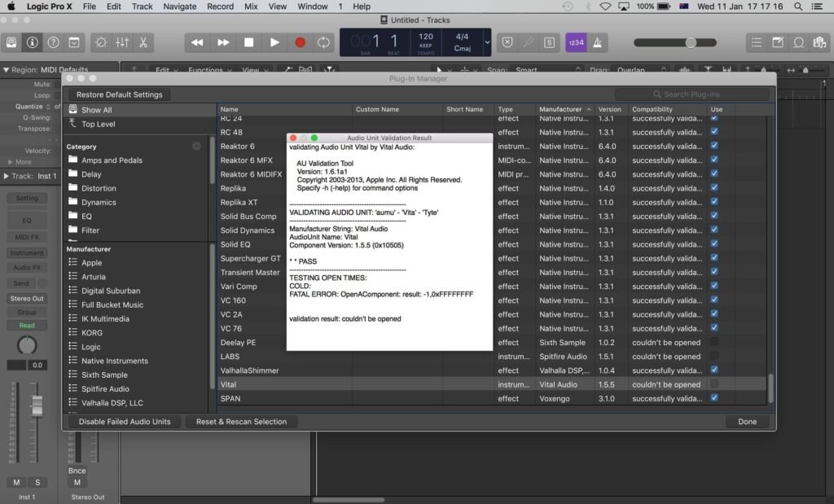Click the Play transport button

[274, 42]
